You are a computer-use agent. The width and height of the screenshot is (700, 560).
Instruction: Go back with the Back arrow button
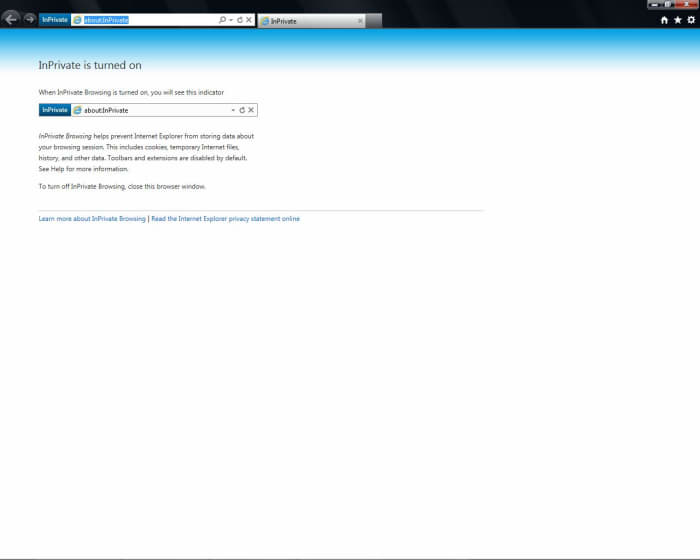click(x=11, y=19)
